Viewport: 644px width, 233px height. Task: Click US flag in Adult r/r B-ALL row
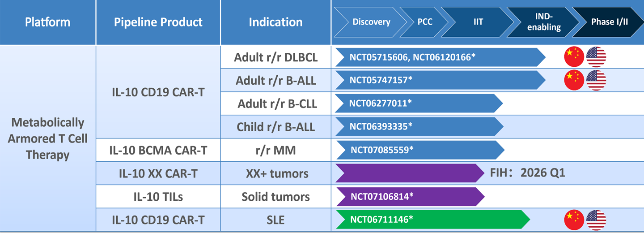tap(596, 80)
